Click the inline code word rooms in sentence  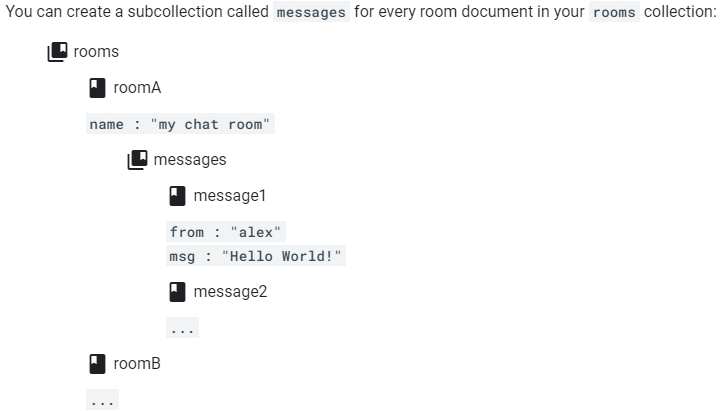[x=614, y=12]
